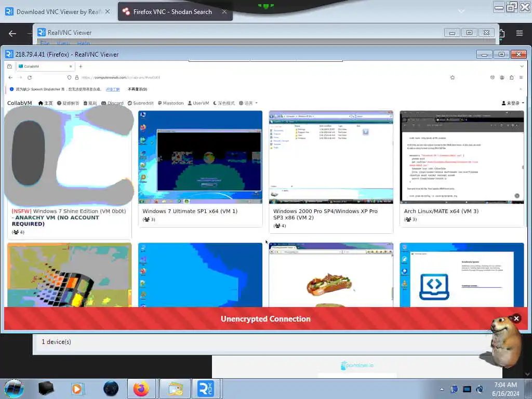Viewport: 532px width, 399px height.
Task: Open the tab list dropdown chevron in remote Firefox
Action: (522, 66)
